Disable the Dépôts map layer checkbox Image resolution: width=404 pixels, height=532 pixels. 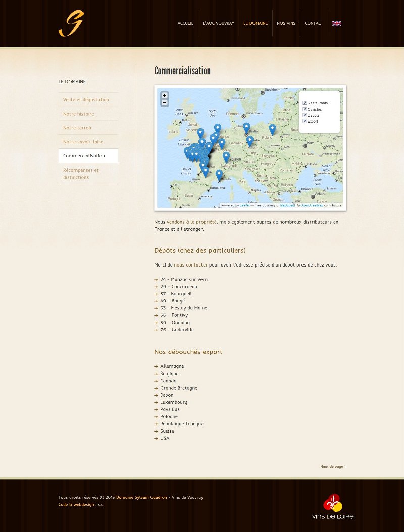pyautogui.click(x=305, y=115)
